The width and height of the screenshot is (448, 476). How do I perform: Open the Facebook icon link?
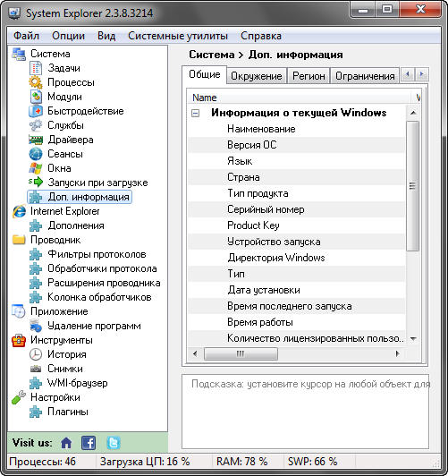[89, 443]
